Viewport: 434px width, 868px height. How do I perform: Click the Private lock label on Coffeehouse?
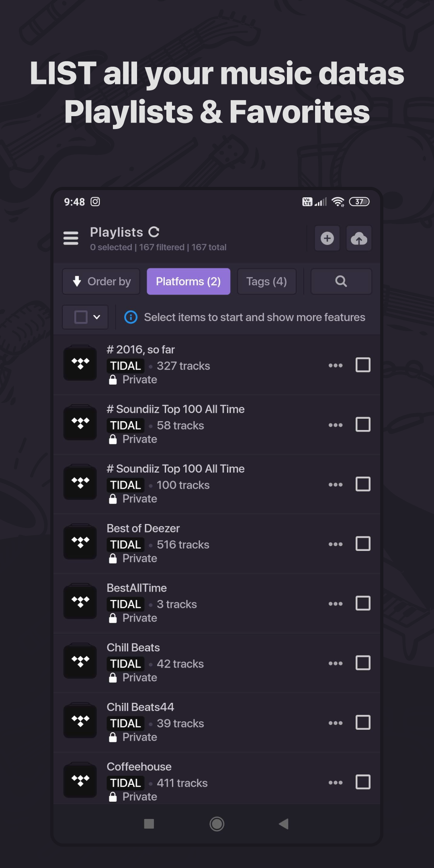[132, 796]
